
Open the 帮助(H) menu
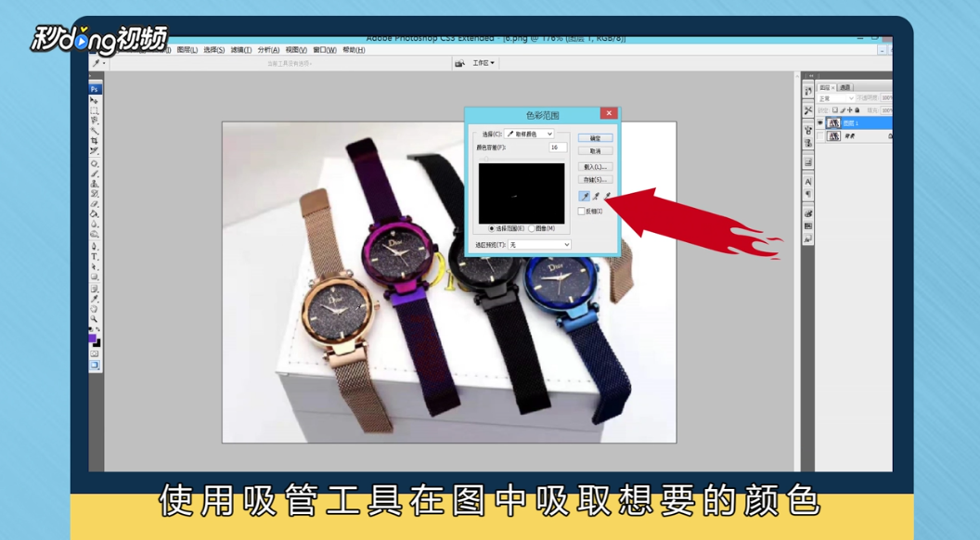tap(354, 50)
